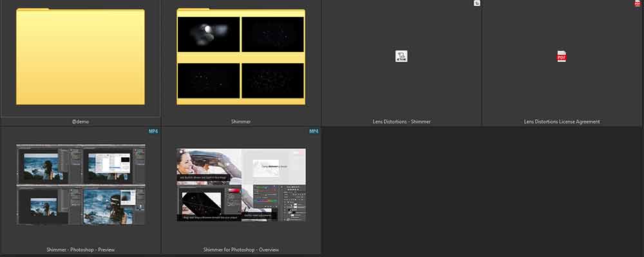Screen dimensions: 644x257
Task: Open the Shimmer folder with preview images
Action: tap(241, 57)
